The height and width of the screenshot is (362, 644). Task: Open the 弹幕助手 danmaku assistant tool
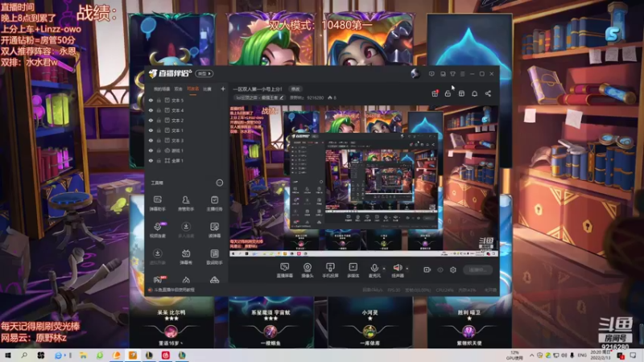157,204
